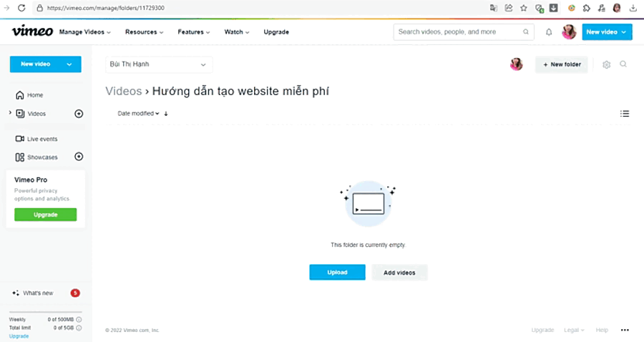Click plus icon beside Videos in sidebar

point(79,114)
